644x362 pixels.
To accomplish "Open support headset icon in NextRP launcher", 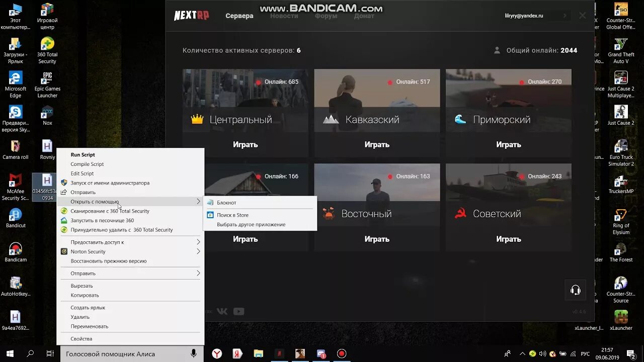I will tap(576, 290).
